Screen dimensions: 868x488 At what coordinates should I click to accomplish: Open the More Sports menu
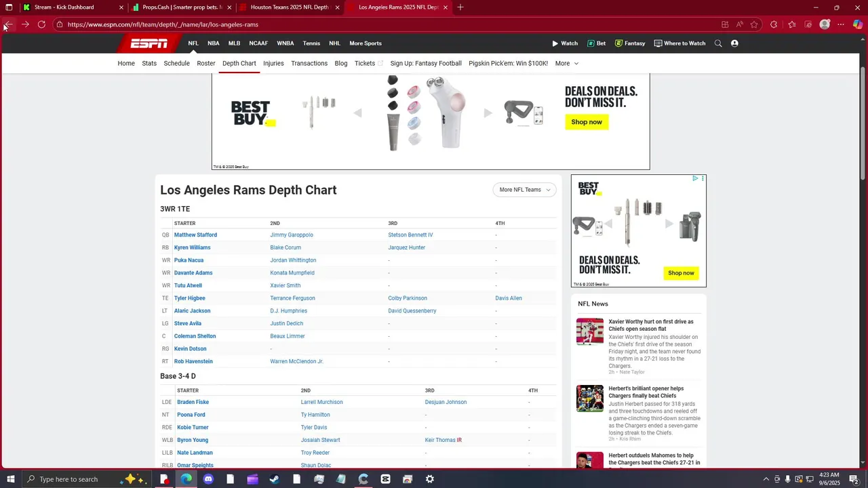click(366, 43)
